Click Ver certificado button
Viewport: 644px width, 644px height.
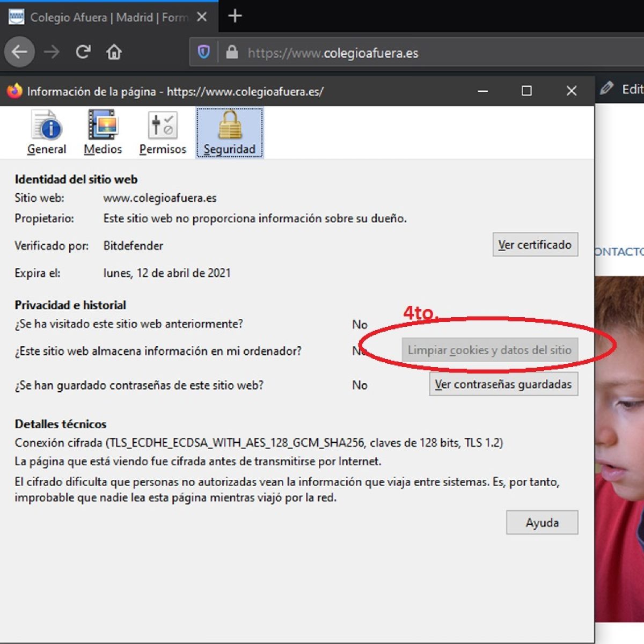(x=535, y=245)
